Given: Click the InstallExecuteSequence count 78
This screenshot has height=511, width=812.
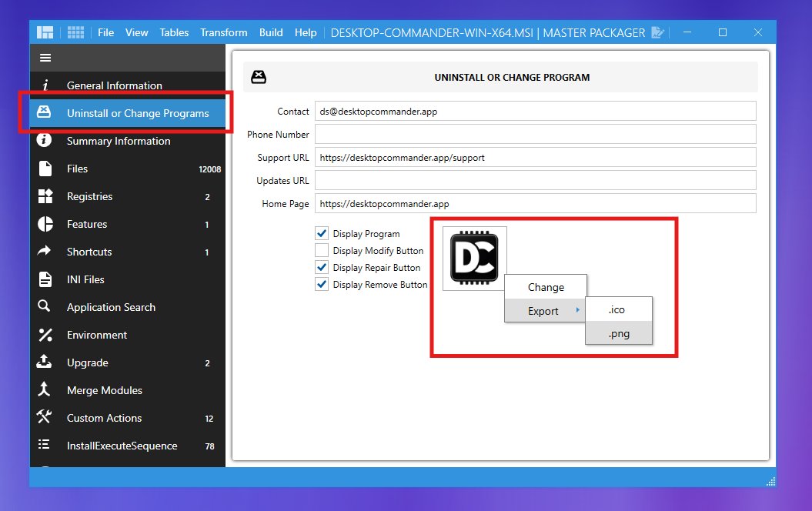Looking at the screenshot, I should tap(209, 446).
